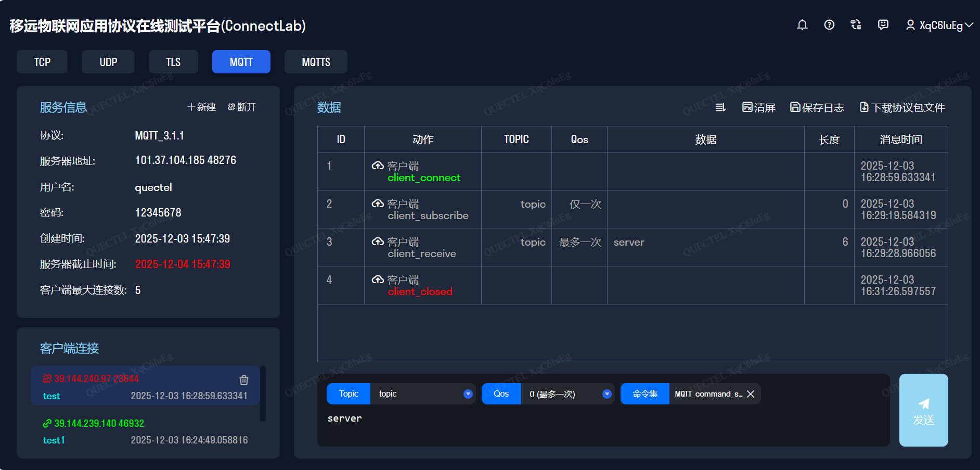Click the auto-scroll list icon
The image size is (980, 470).
[720, 107]
